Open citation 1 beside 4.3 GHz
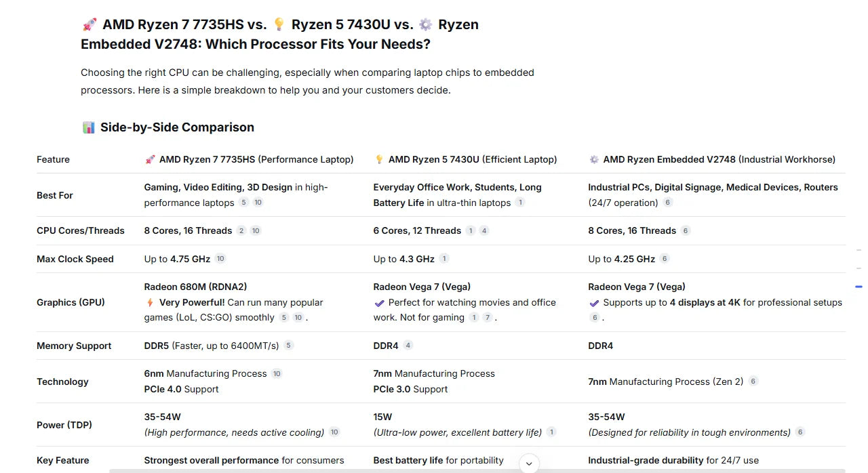 coord(444,258)
